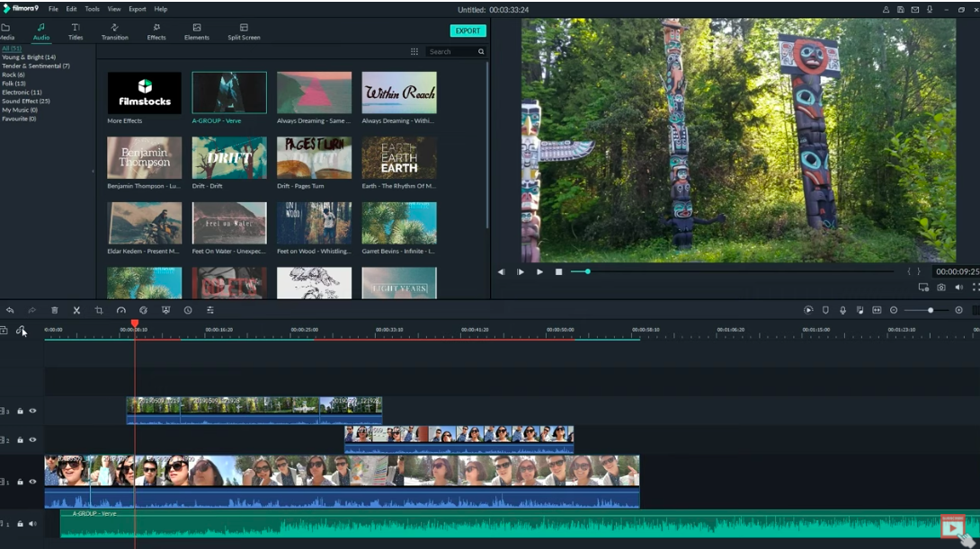980x549 pixels.
Task: Open the grid view options next to Search
Action: click(x=414, y=52)
